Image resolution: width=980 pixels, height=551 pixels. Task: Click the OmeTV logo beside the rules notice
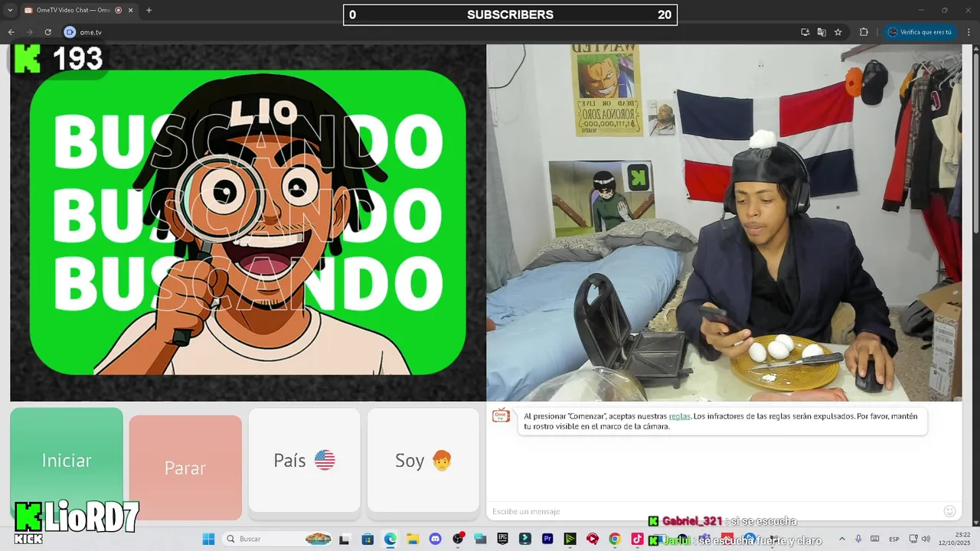[x=501, y=416]
